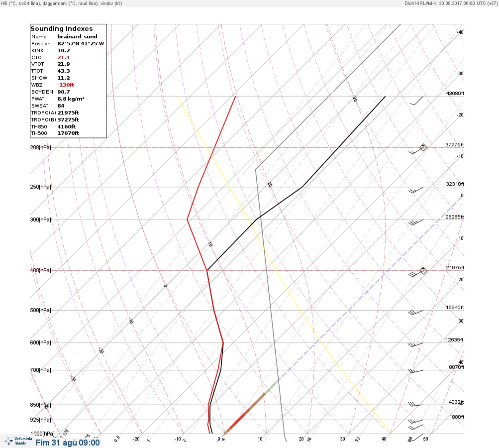Click the KINX value 10.2
Image resolution: width=499 pixels, height=448 pixels.
pos(64,51)
